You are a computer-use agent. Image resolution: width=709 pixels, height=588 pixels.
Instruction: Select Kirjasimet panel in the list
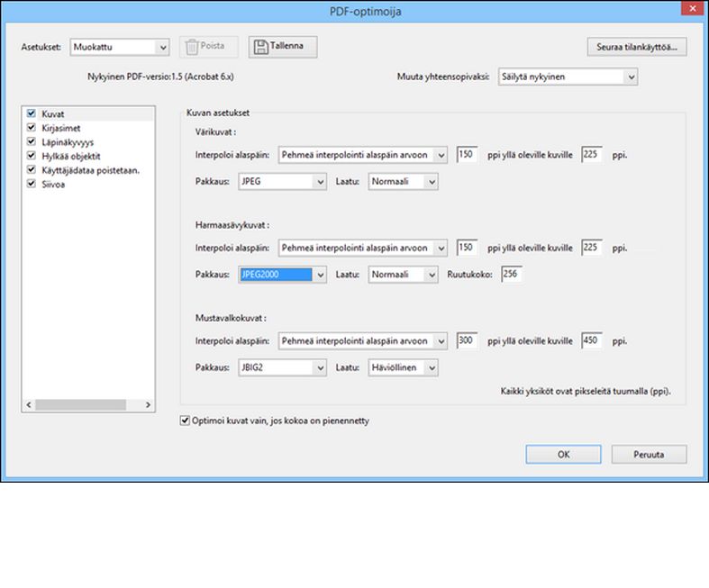coord(61,129)
